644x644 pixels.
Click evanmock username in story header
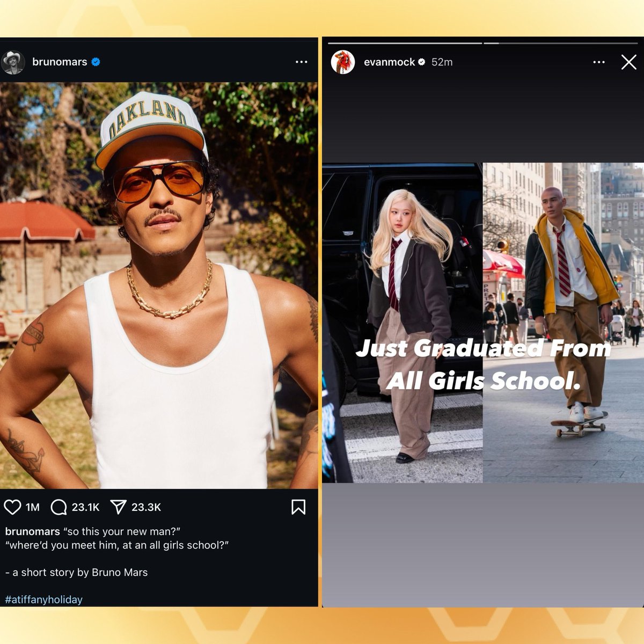click(389, 62)
